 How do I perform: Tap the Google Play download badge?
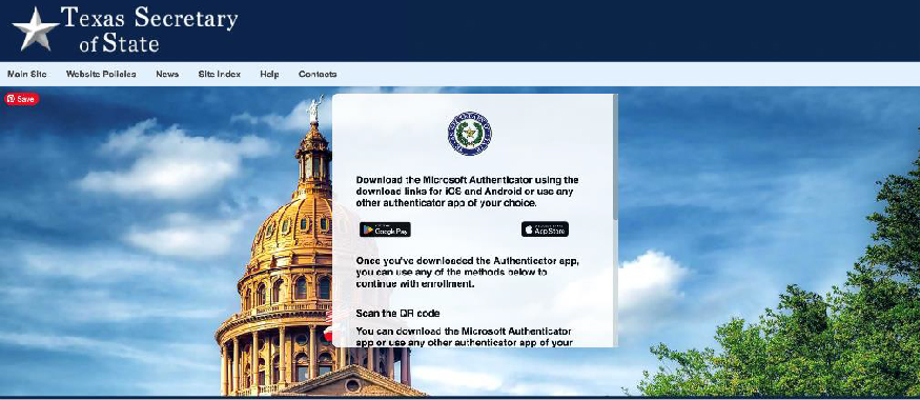[x=385, y=229]
